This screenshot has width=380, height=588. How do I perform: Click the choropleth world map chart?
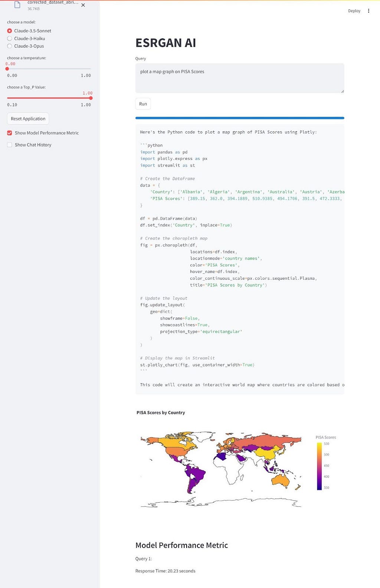[221, 469]
